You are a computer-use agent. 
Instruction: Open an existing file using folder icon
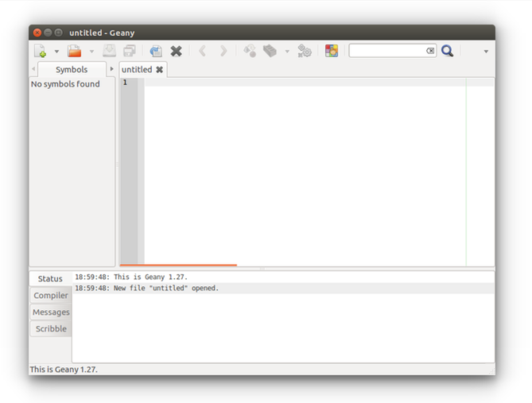coord(74,51)
